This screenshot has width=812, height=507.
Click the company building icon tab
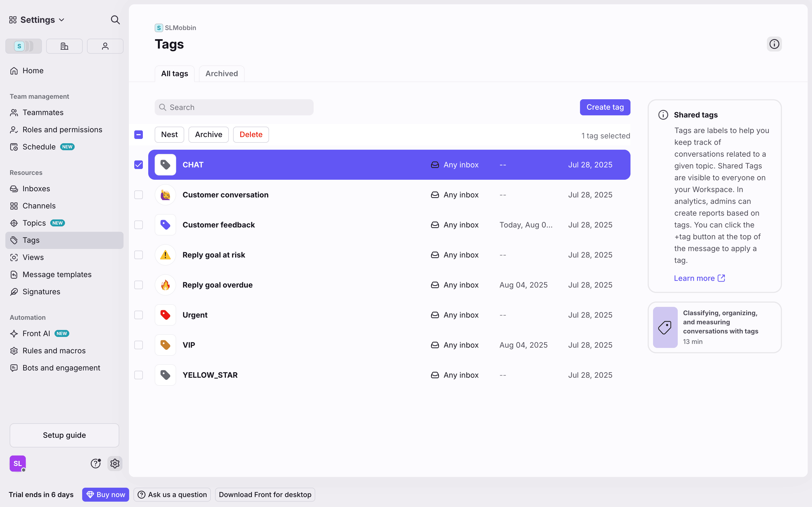[64, 46]
